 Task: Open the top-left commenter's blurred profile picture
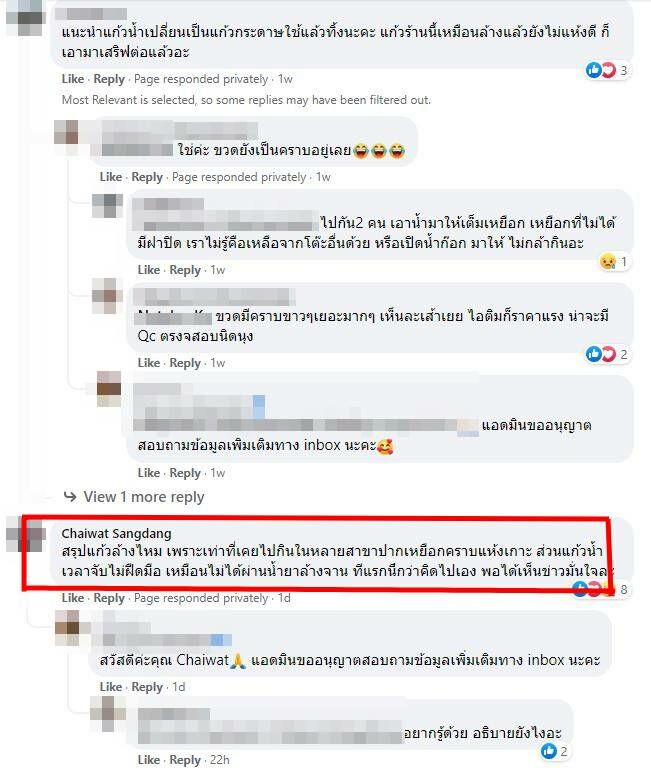click(x=24, y=16)
